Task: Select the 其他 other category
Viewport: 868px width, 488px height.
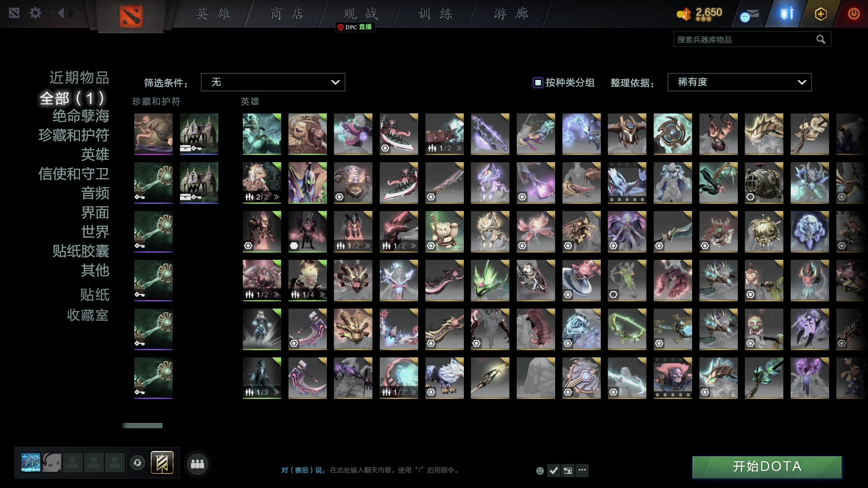Action: (95, 270)
